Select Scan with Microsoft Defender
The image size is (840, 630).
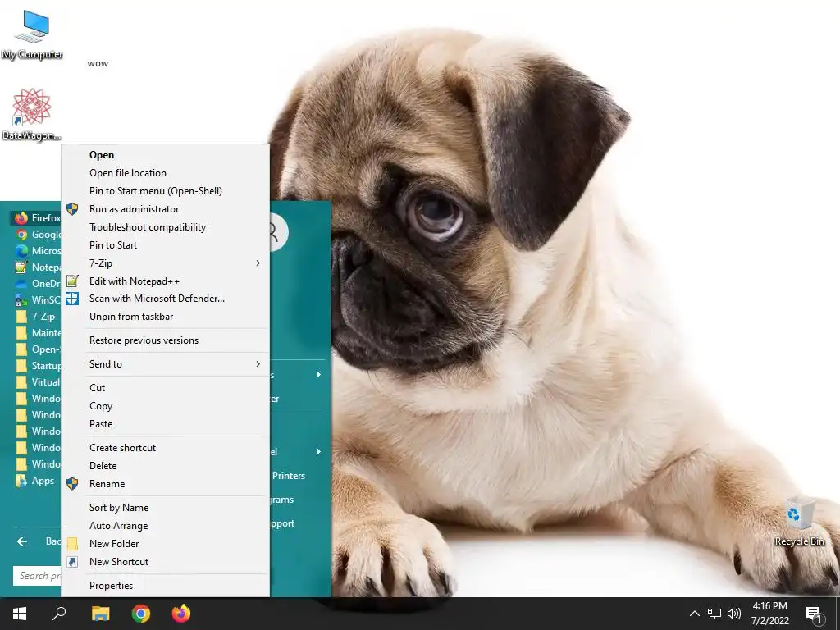pyautogui.click(x=166, y=299)
